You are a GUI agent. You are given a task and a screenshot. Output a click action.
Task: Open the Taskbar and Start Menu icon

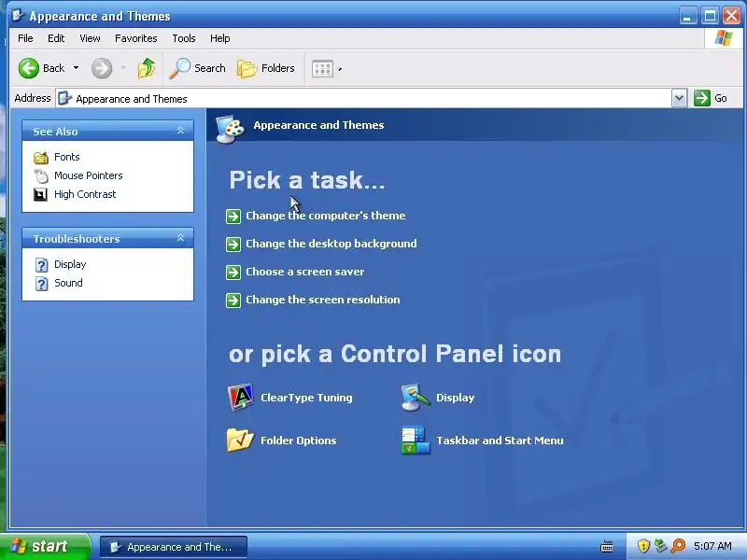tap(416, 441)
